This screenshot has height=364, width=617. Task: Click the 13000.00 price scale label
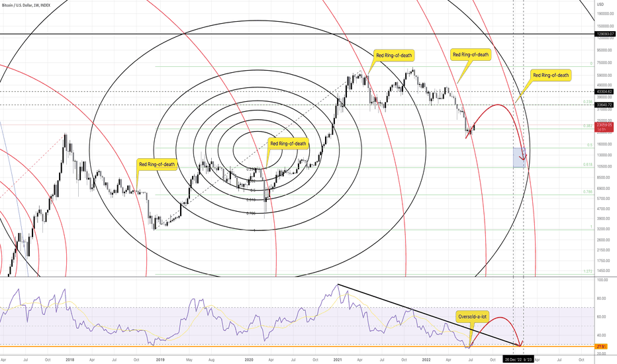605,155
